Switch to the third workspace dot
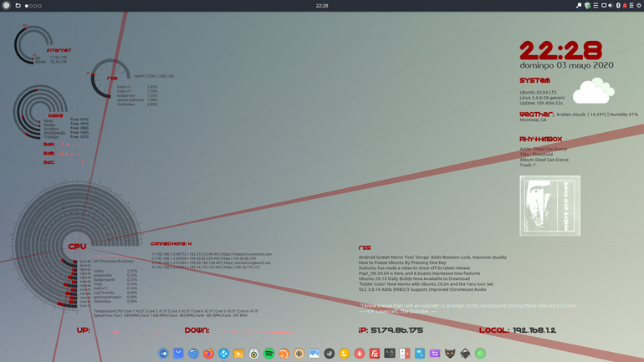 coord(35,6)
